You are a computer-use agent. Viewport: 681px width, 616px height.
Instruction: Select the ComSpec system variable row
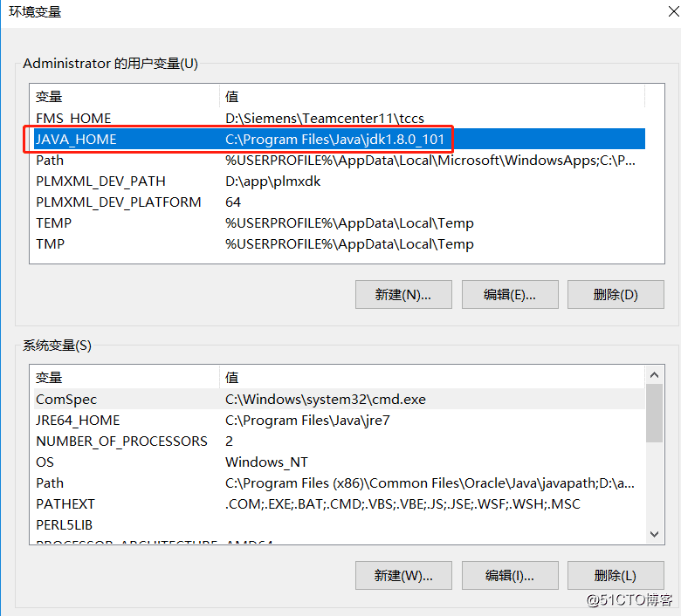pos(340,399)
